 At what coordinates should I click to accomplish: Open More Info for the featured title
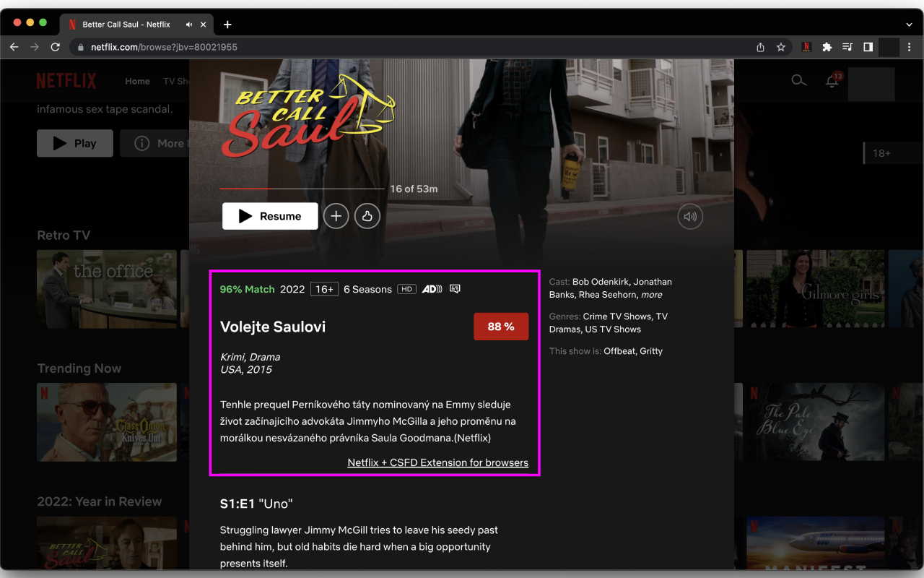point(154,143)
